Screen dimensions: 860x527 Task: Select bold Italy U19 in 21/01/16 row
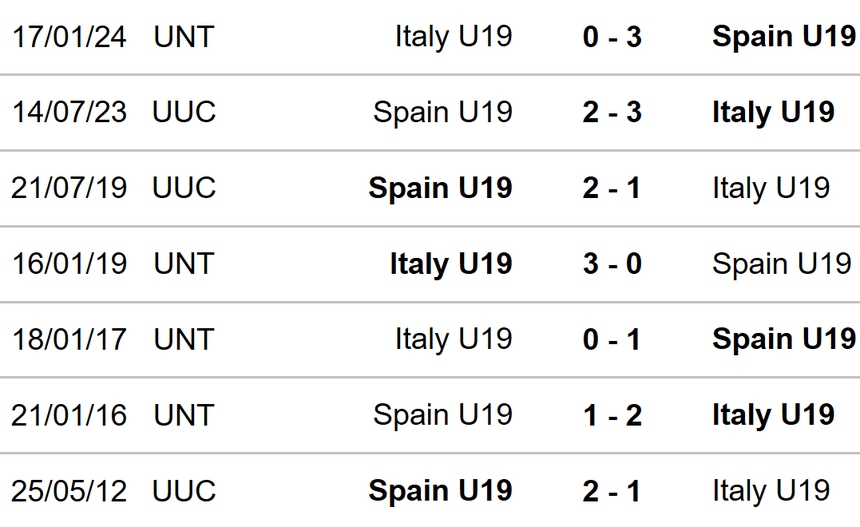[773, 414]
